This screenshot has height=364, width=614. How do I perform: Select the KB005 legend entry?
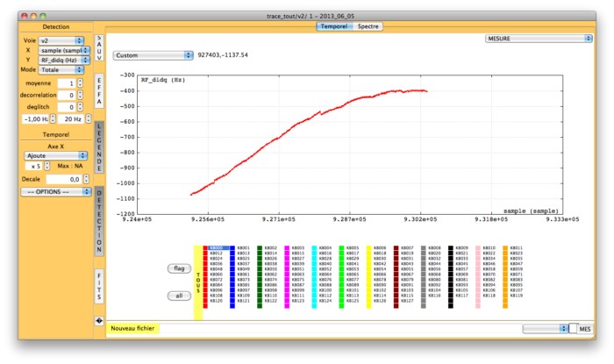(353, 247)
